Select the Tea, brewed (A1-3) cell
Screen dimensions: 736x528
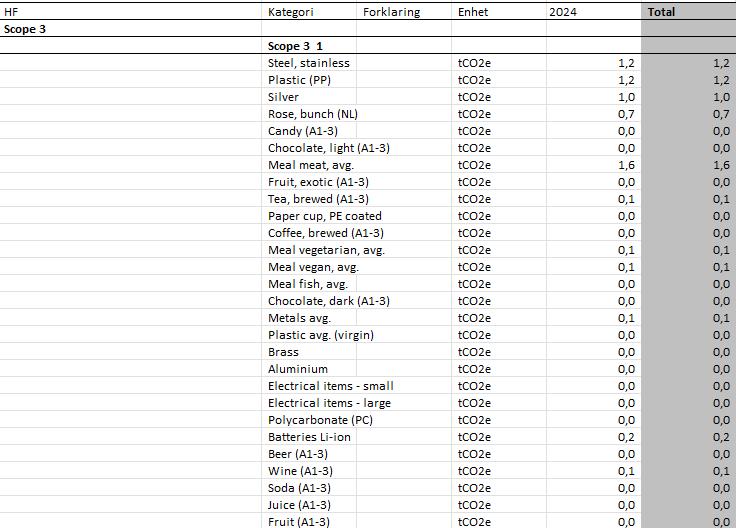pyautogui.click(x=318, y=199)
